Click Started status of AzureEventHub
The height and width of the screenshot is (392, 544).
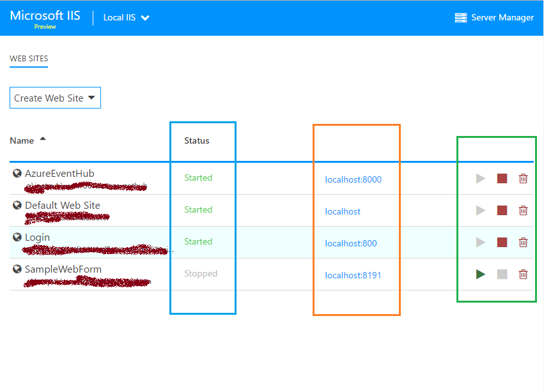198,177
